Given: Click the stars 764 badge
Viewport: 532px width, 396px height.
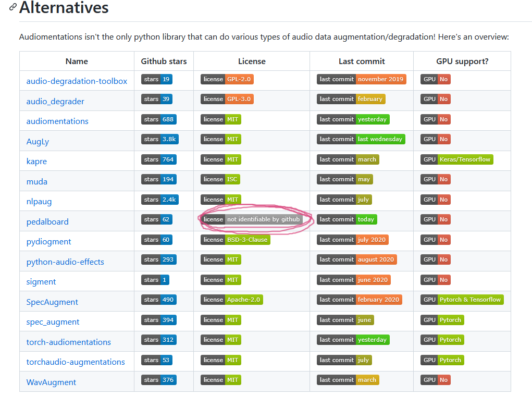Looking at the screenshot, I should tap(159, 159).
